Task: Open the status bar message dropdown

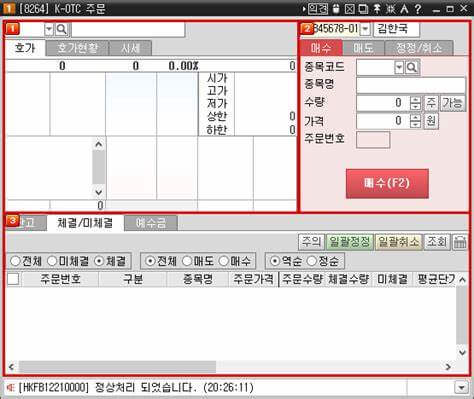Action: 462,387
